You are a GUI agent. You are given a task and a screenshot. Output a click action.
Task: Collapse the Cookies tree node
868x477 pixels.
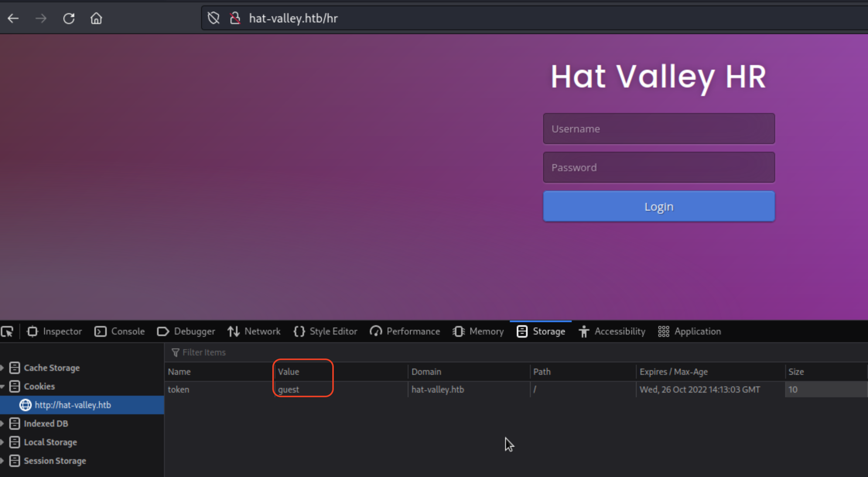click(2, 386)
